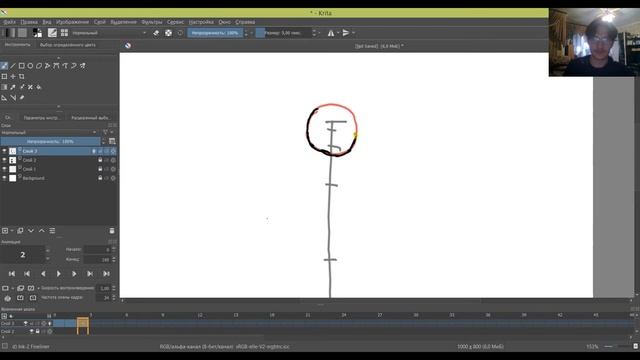Open the brush editor settings icon
The image size is (640, 360).
[52, 33]
